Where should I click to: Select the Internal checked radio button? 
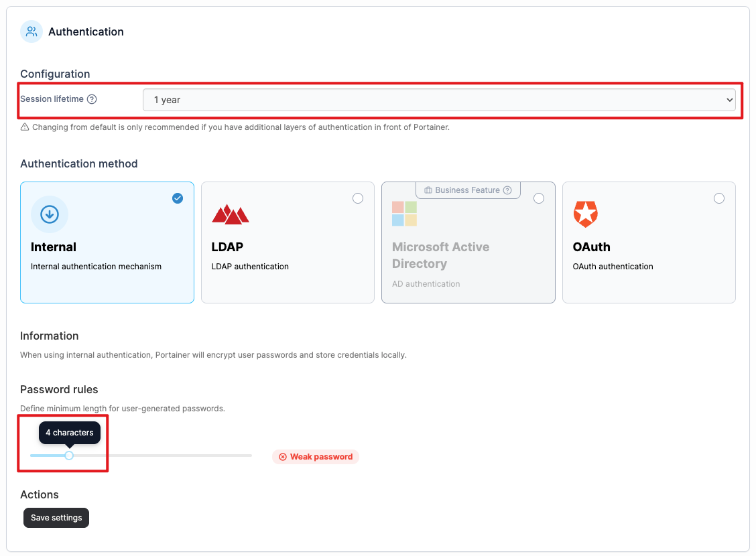point(178,198)
